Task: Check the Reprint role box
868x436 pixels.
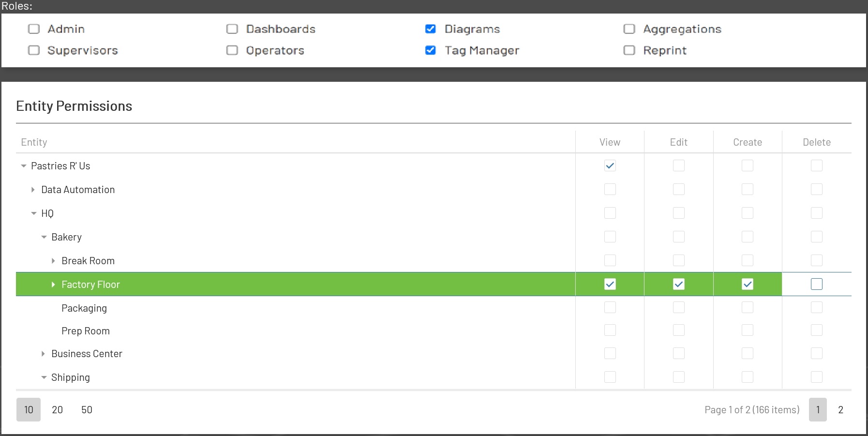Action: click(629, 50)
